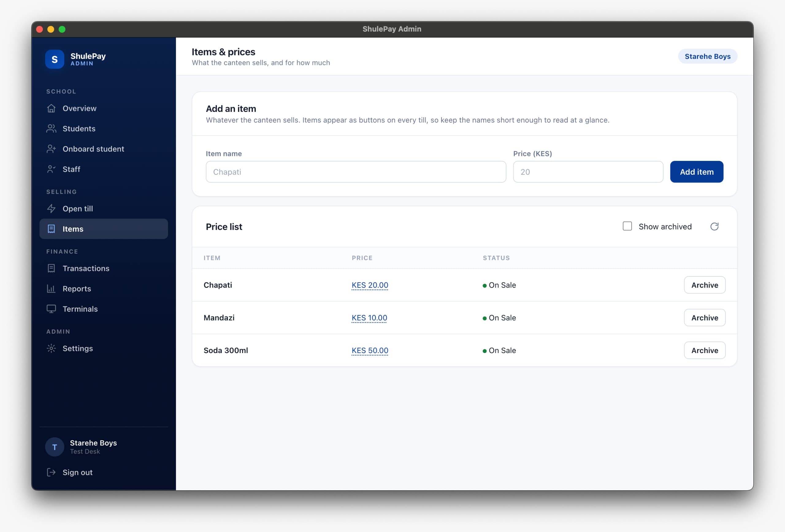Click the Chapati item name in table
Screen dimensions: 785x532
(218, 285)
